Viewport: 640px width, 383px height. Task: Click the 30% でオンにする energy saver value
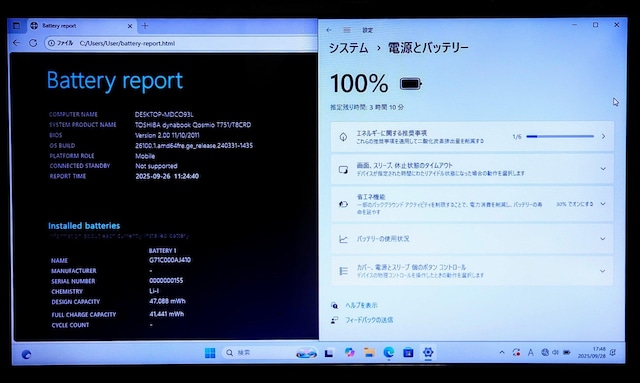tap(575, 204)
